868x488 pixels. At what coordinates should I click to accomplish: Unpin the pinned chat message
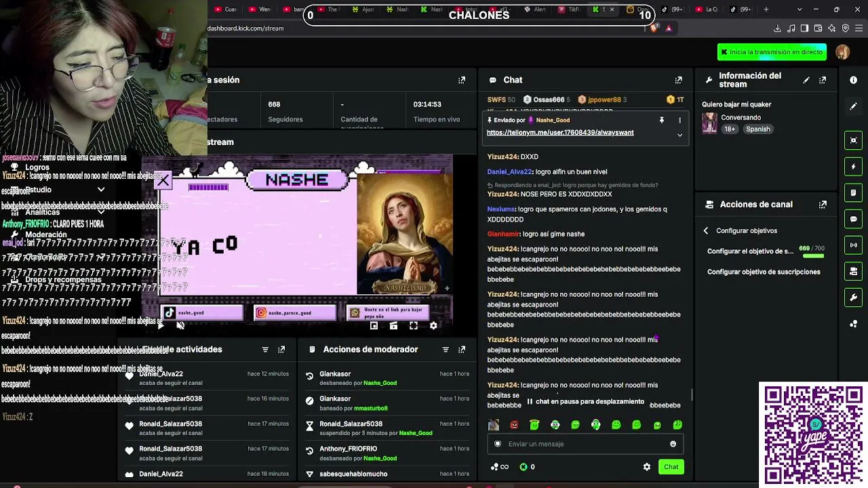pyautogui.click(x=662, y=120)
